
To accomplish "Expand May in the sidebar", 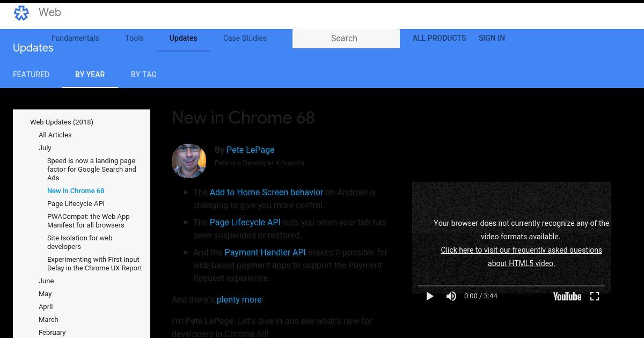I will click(45, 293).
